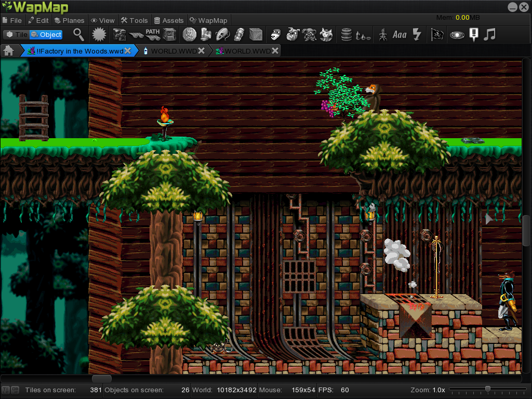Viewport: 532px width, 399px height.
Task: Click the World size 10182x3492 value
Action: tap(236, 390)
